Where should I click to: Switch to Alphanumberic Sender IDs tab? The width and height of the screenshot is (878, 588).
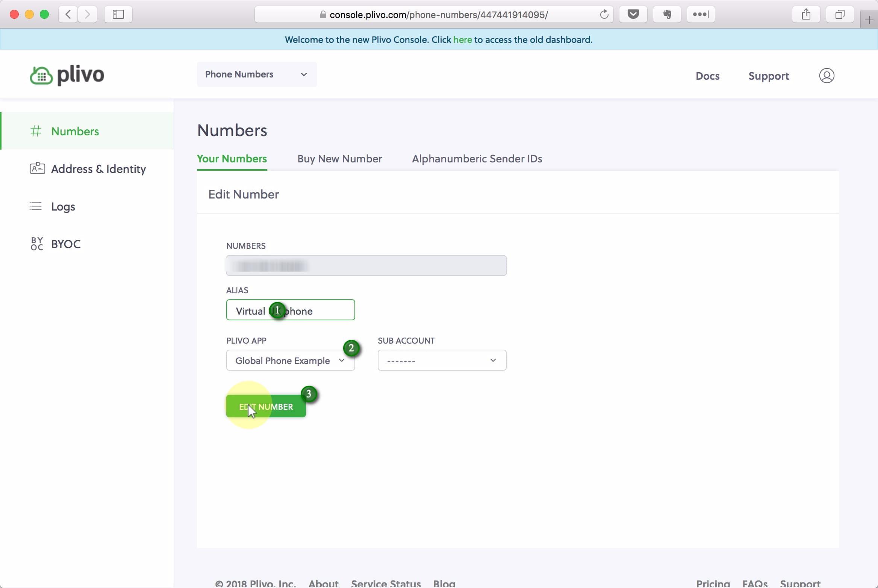click(477, 159)
